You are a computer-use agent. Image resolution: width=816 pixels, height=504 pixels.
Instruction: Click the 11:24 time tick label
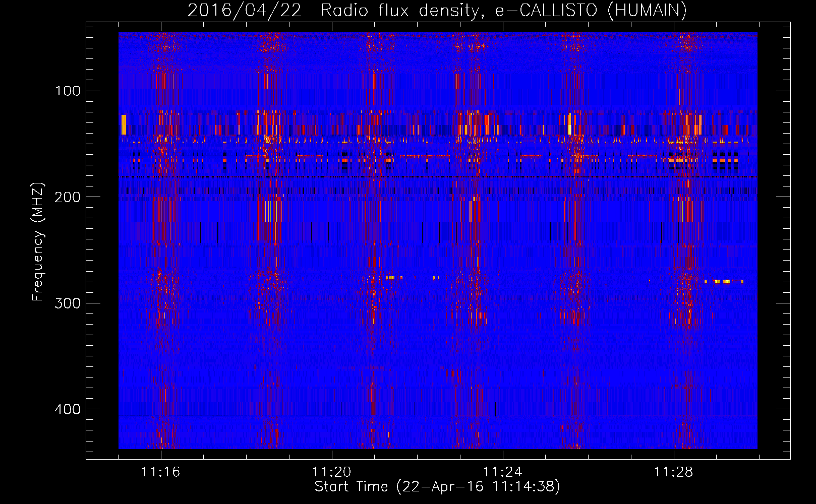click(502, 472)
